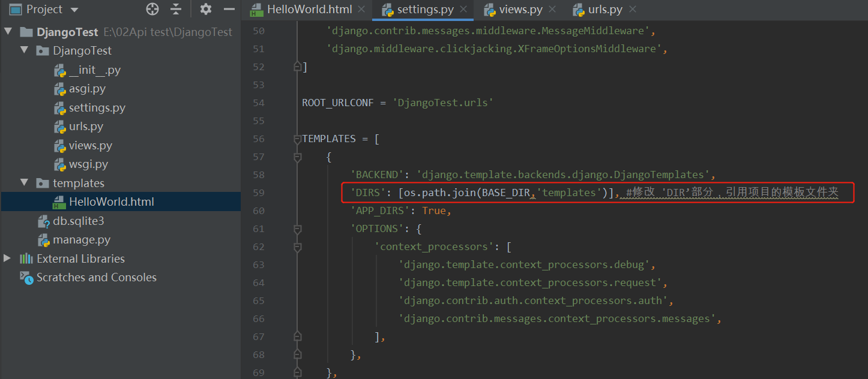This screenshot has width=868, height=379.
Task: Click line number 59 in gutter
Action: [258, 192]
